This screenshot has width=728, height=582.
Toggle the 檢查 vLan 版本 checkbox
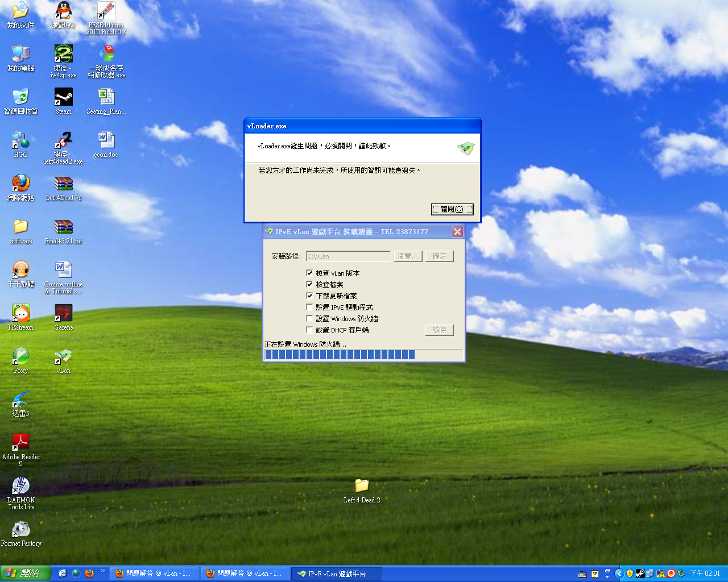click(309, 273)
